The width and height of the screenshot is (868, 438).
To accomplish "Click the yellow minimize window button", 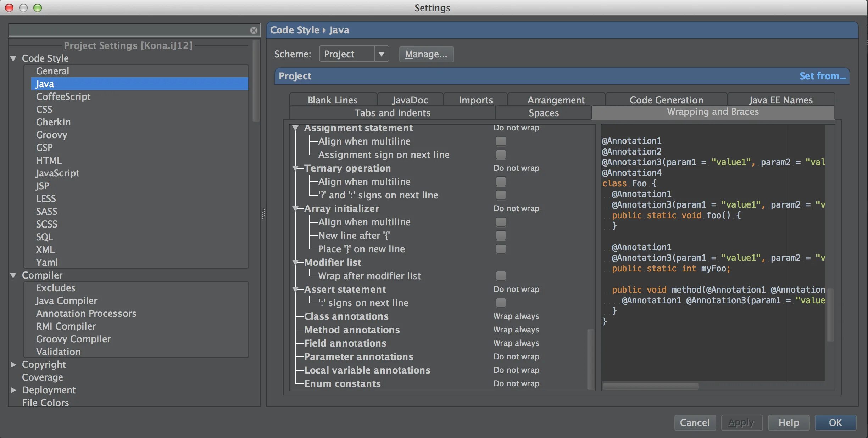I will [23, 7].
